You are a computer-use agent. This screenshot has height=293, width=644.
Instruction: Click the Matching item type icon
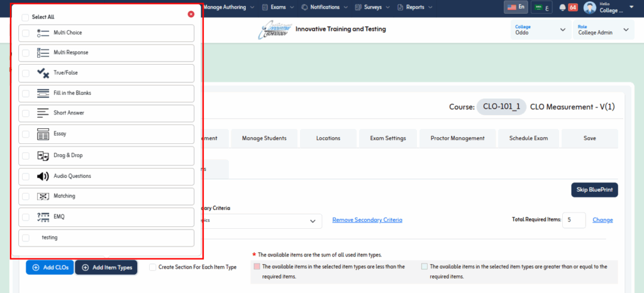tap(43, 196)
